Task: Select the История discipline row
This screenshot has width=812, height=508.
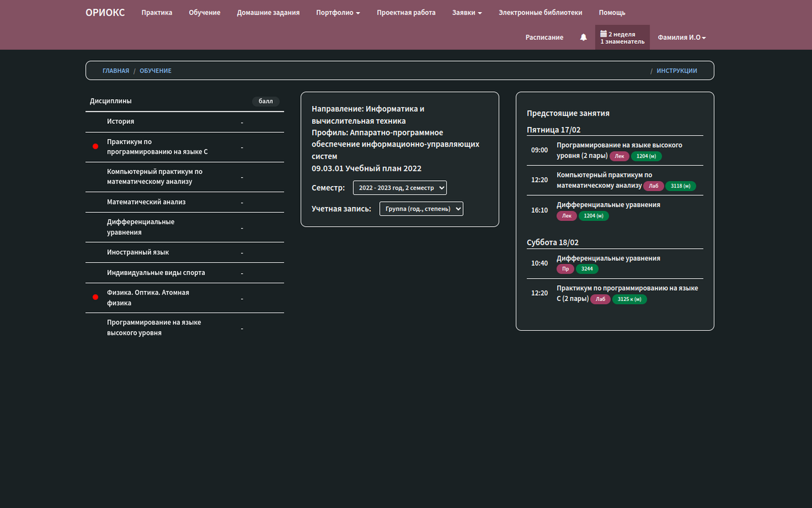Action: pos(185,122)
